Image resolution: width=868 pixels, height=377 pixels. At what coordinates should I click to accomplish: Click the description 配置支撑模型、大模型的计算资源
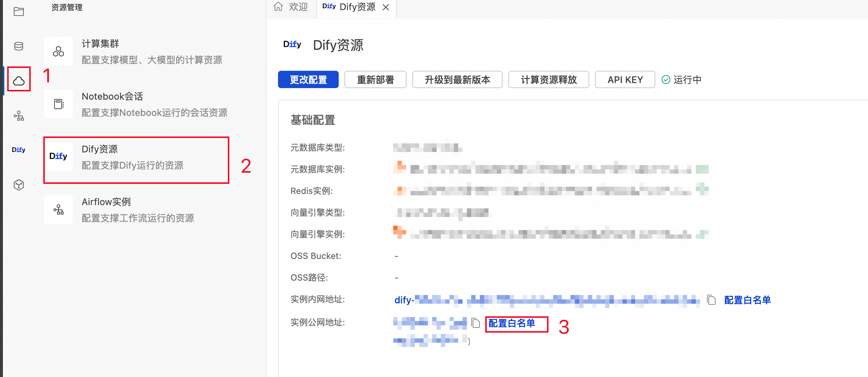[x=152, y=60]
